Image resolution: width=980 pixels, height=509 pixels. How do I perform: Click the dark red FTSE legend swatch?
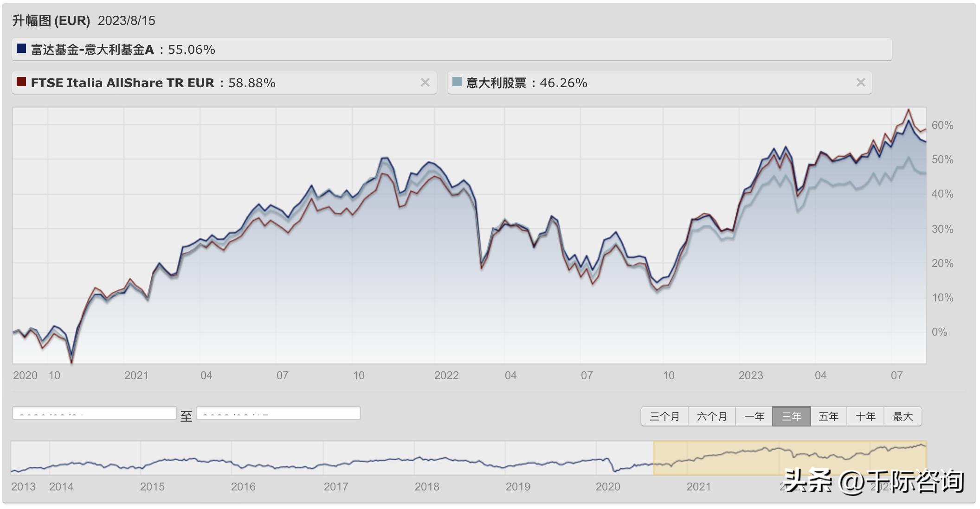coord(21,82)
